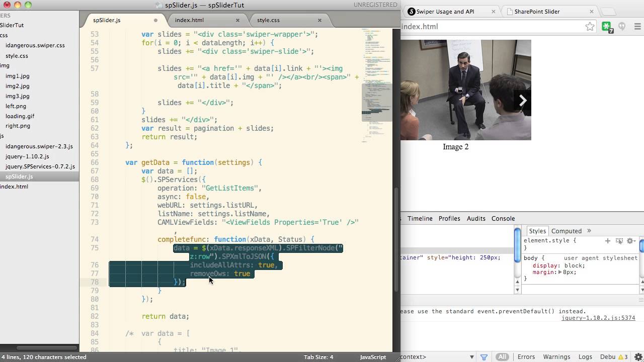This screenshot has height=362, width=644.
Task: Close the index.html tab in Sublime Text
Action: click(x=237, y=20)
